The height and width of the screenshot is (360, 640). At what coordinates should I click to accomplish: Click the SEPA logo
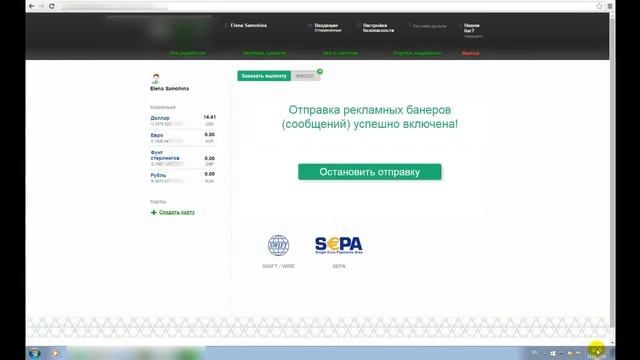coord(339,245)
